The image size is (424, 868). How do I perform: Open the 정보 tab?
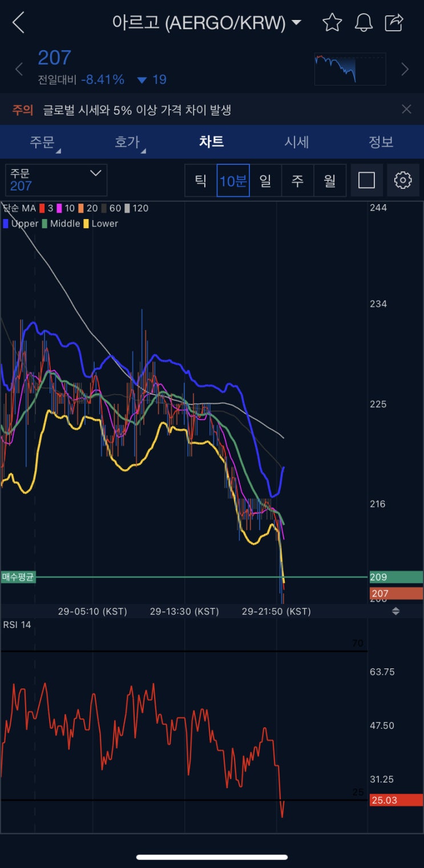(x=381, y=142)
